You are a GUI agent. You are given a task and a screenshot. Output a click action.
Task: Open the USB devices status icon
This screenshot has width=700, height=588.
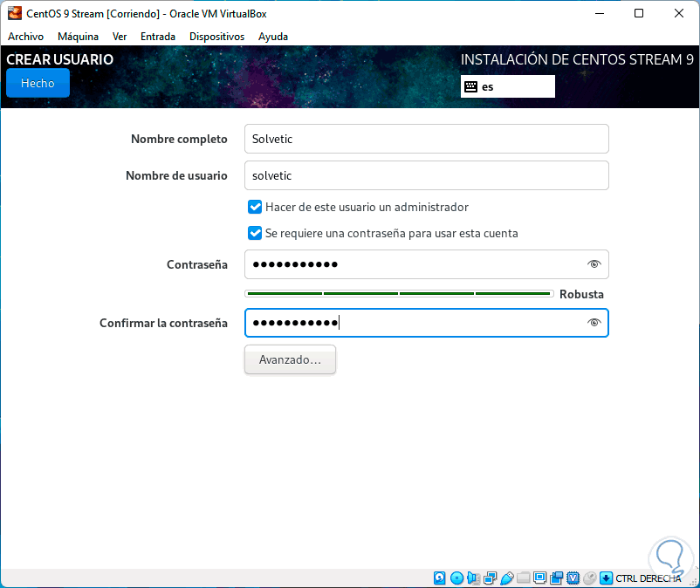click(x=507, y=578)
